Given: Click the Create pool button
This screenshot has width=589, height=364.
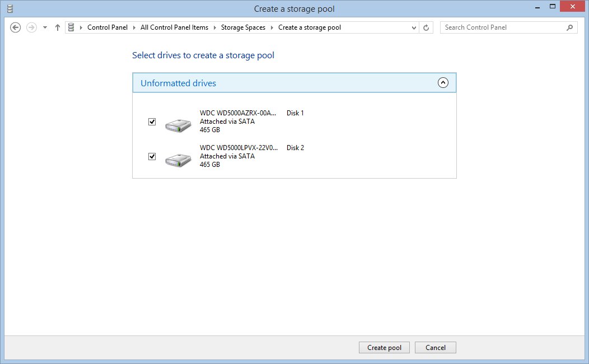Looking at the screenshot, I should [384, 348].
